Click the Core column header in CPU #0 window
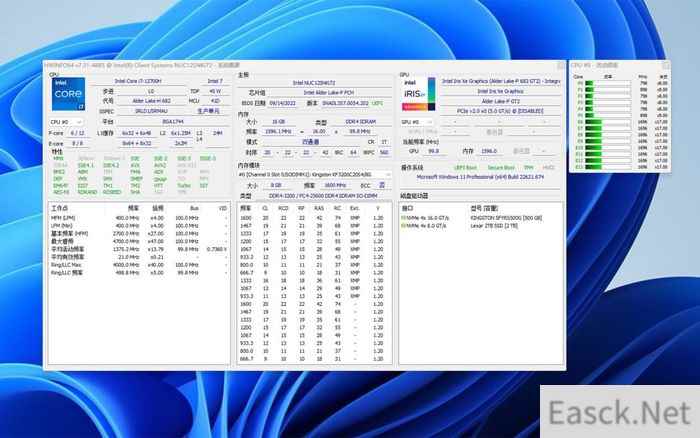The width and height of the screenshot is (700, 438). click(578, 77)
